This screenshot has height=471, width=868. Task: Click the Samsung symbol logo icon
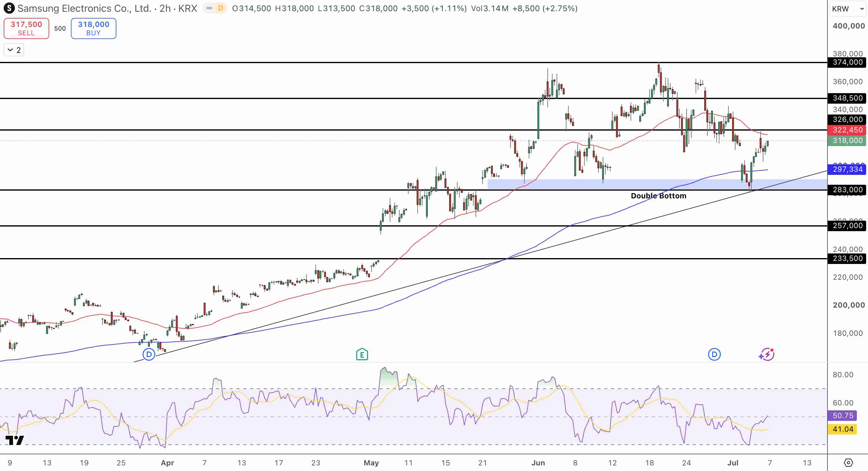[x=9, y=8]
